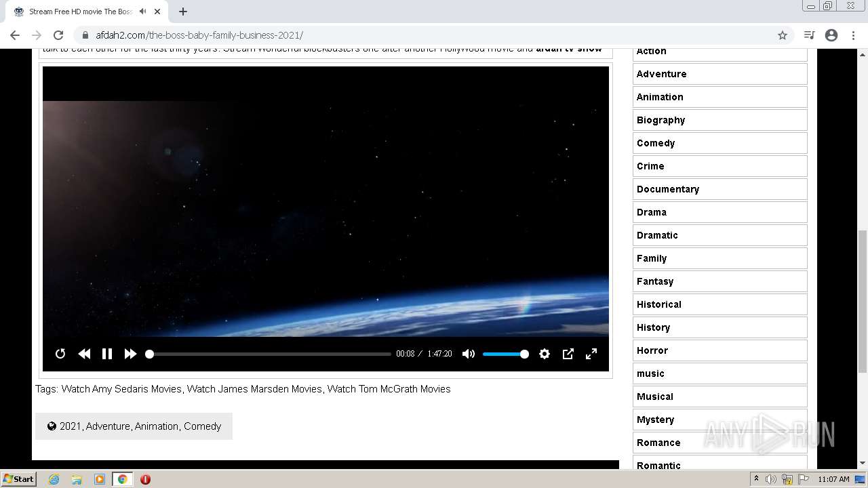Bookmark this page with star icon
The image size is (868, 488).
(783, 35)
